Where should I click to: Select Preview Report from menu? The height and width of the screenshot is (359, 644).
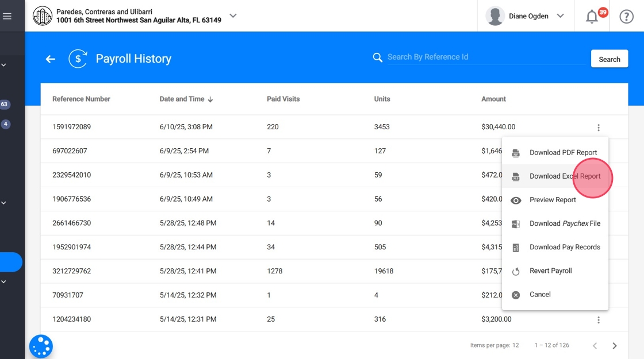pos(553,200)
